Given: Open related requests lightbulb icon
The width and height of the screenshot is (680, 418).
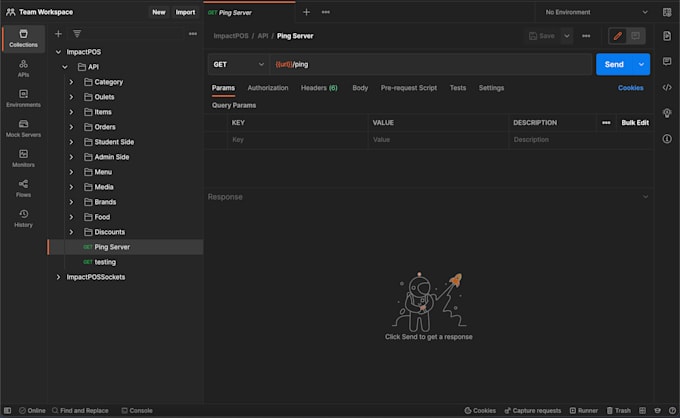Looking at the screenshot, I should pyautogui.click(x=667, y=113).
